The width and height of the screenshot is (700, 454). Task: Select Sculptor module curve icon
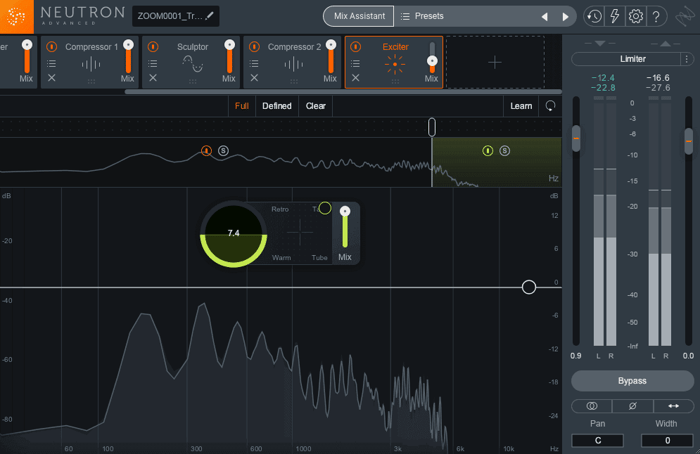[192, 64]
